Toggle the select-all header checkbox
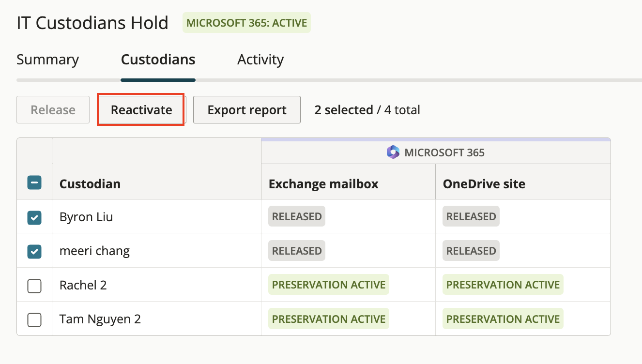The image size is (642, 364). coord(34,182)
